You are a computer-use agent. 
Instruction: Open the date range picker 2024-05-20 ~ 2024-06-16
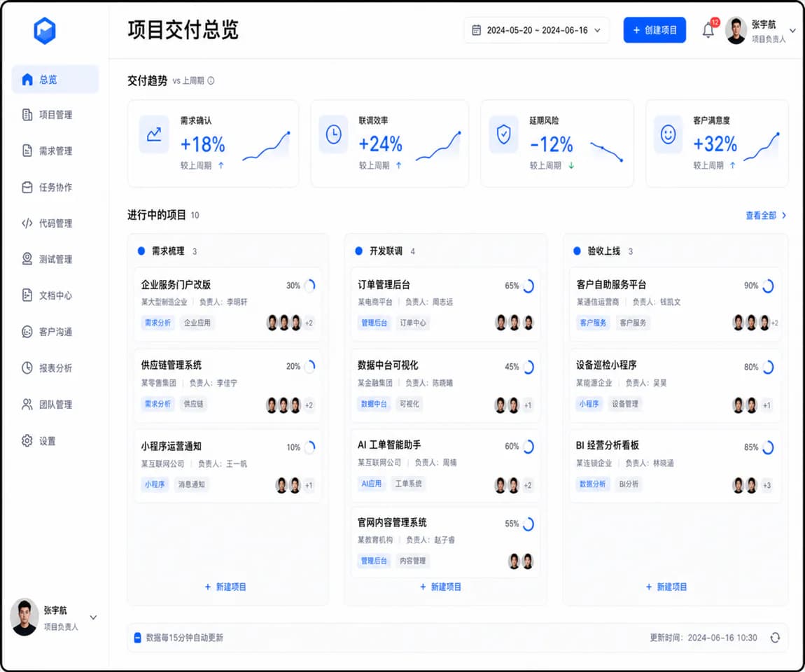pyautogui.click(x=536, y=30)
